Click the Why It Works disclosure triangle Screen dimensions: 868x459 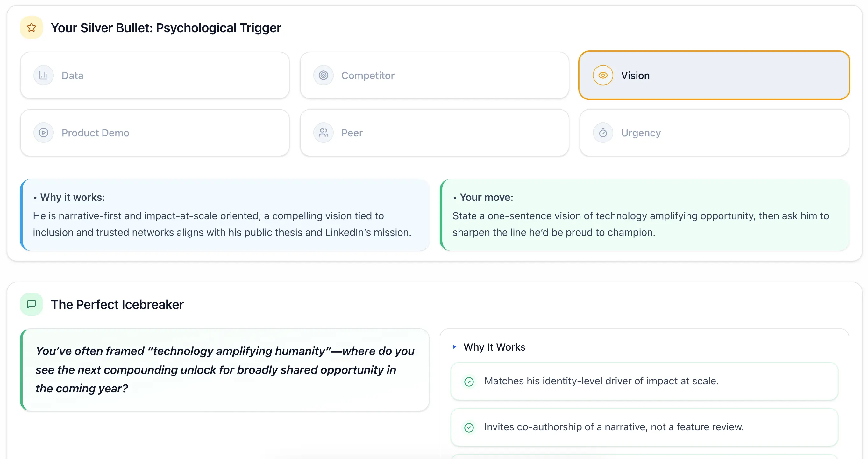click(x=455, y=347)
